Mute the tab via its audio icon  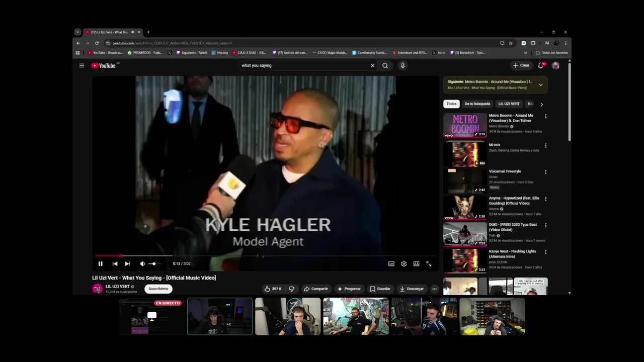pyautogui.click(x=133, y=32)
